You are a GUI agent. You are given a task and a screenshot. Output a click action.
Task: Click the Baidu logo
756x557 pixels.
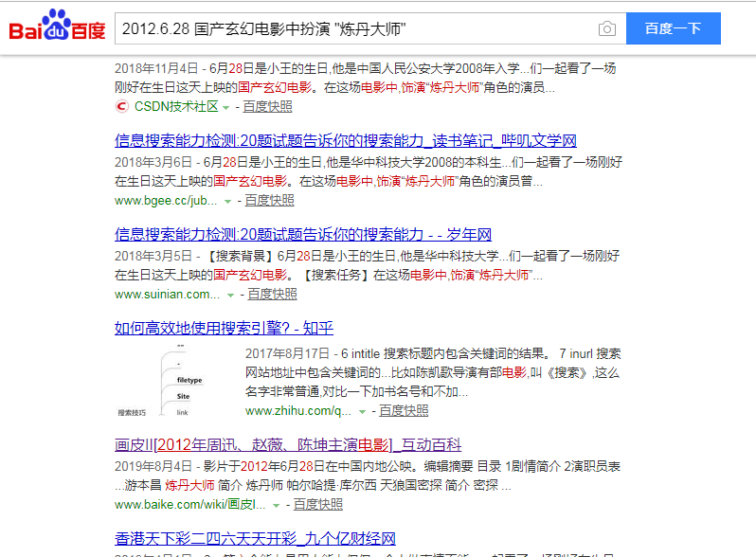coord(57,25)
